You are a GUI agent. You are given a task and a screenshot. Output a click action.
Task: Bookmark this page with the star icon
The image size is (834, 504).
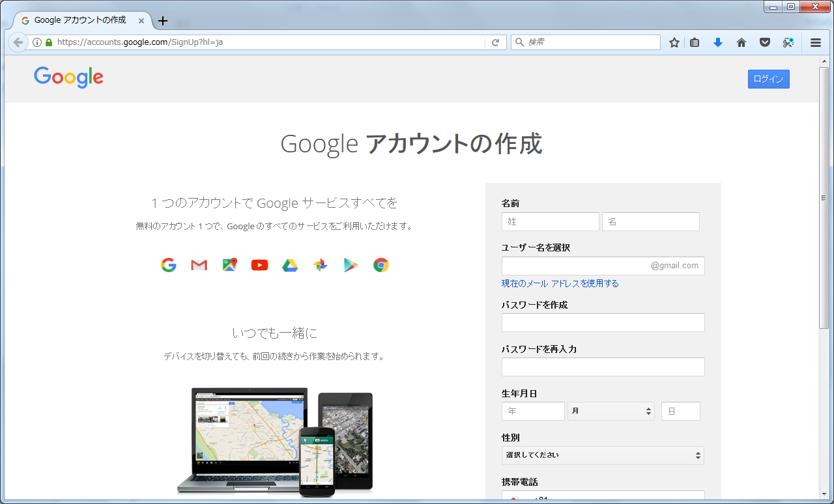coord(674,42)
